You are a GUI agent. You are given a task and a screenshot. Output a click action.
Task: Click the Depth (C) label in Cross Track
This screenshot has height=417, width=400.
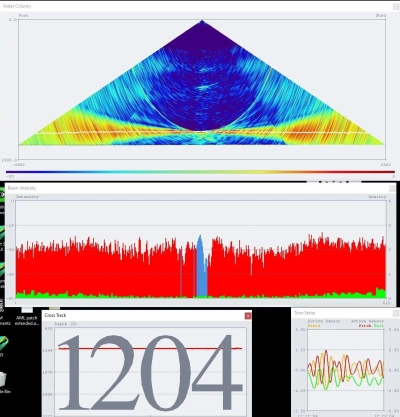tap(65, 324)
